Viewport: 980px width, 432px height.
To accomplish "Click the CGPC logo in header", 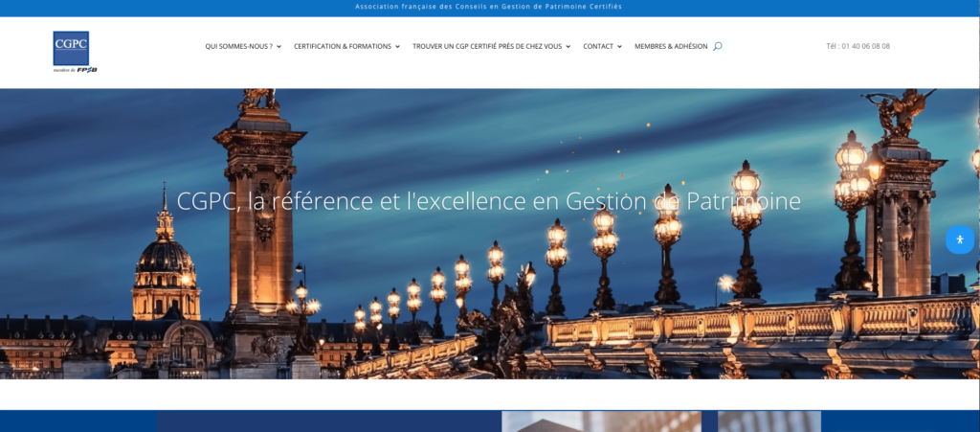I will (x=71, y=48).
